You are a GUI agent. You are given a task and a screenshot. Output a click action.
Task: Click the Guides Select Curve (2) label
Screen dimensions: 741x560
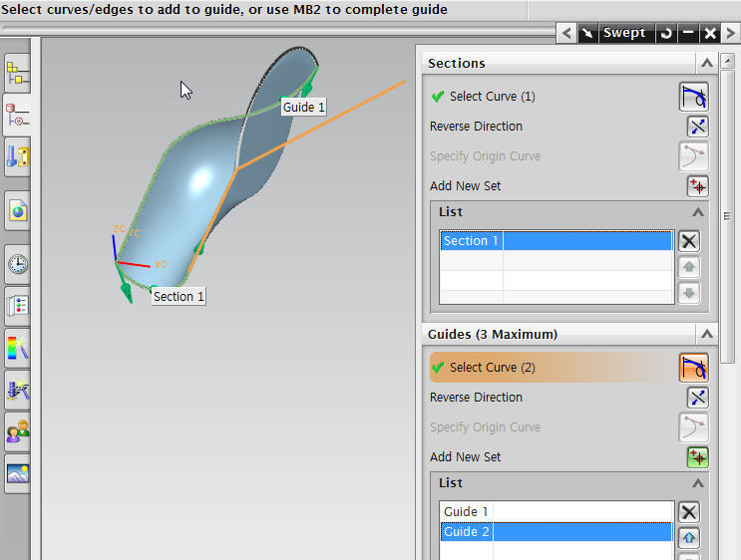pyautogui.click(x=493, y=368)
